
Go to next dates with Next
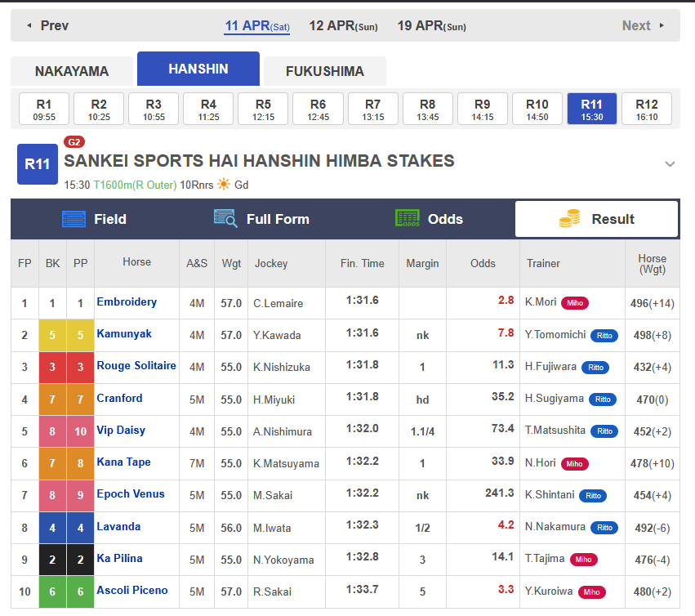643,25
